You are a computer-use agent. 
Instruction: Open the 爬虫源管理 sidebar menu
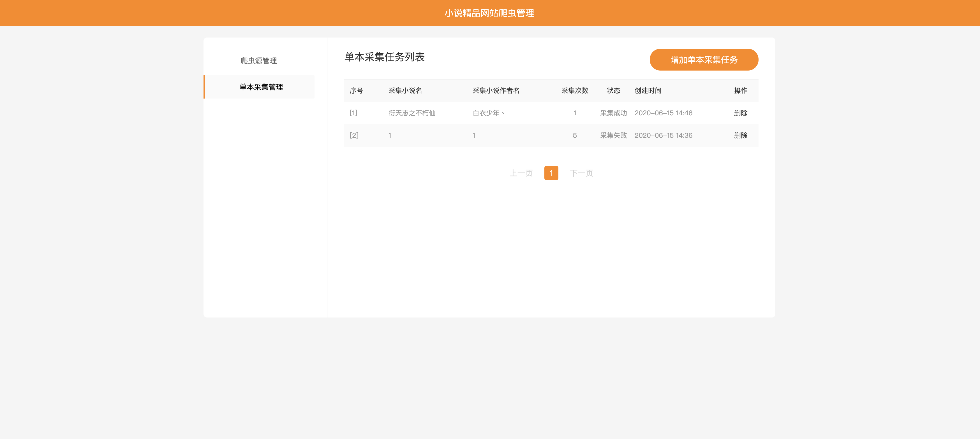pos(259,61)
